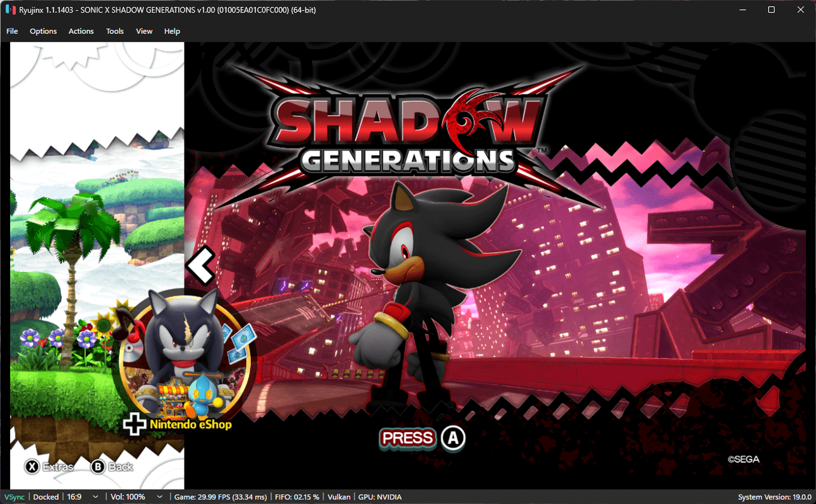Select the white left arrow chevron
The image size is (816, 504).
tap(201, 265)
